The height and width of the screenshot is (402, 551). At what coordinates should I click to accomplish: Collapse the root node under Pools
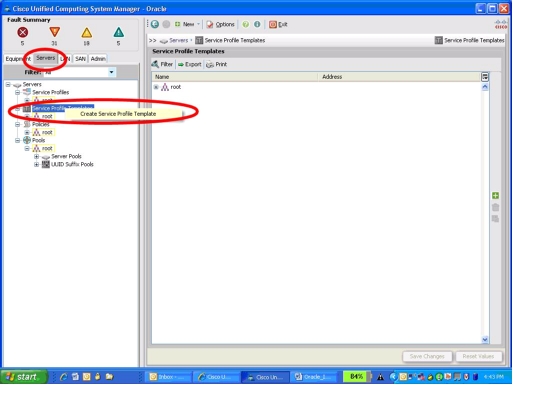click(27, 149)
